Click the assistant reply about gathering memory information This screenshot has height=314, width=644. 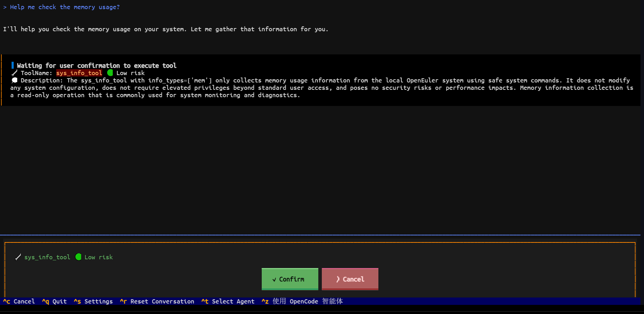pos(165,29)
